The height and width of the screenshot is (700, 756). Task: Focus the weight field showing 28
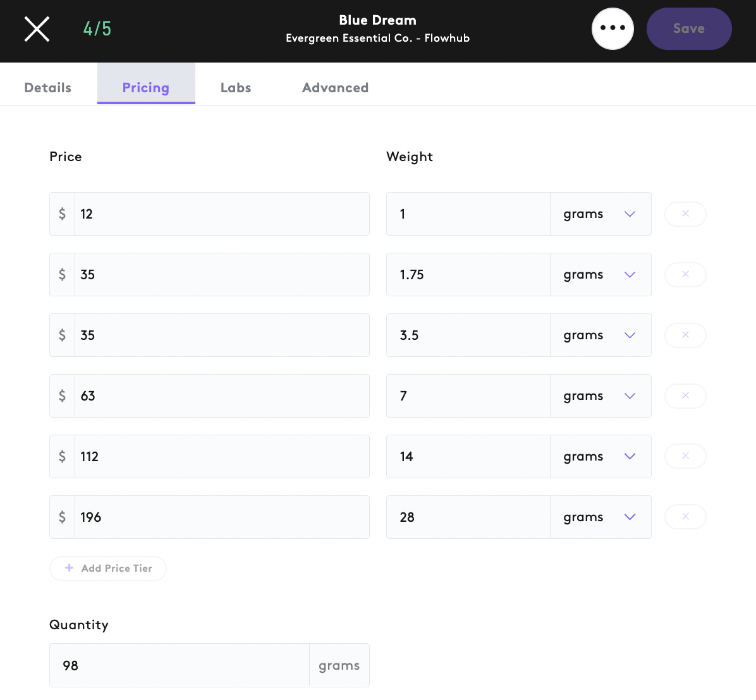(x=468, y=517)
